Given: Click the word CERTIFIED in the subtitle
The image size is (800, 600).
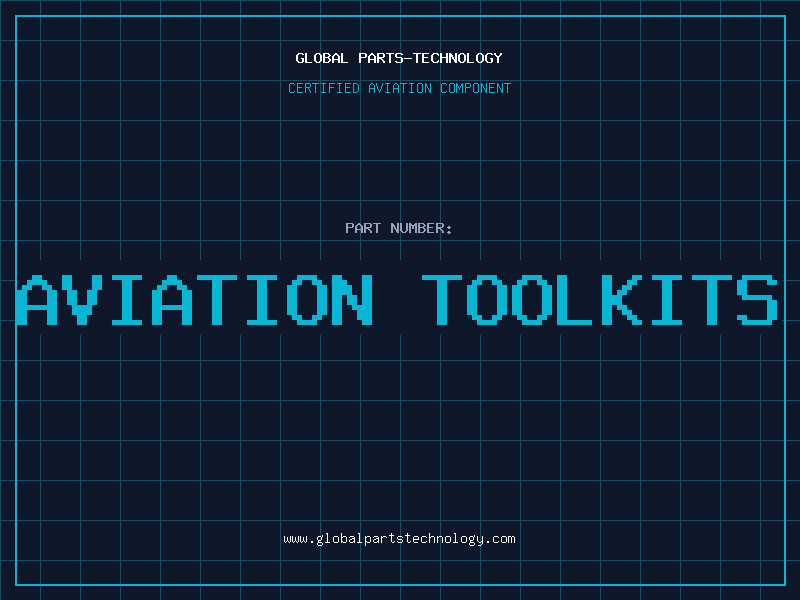Looking at the screenshot, I should click(324, 88).
